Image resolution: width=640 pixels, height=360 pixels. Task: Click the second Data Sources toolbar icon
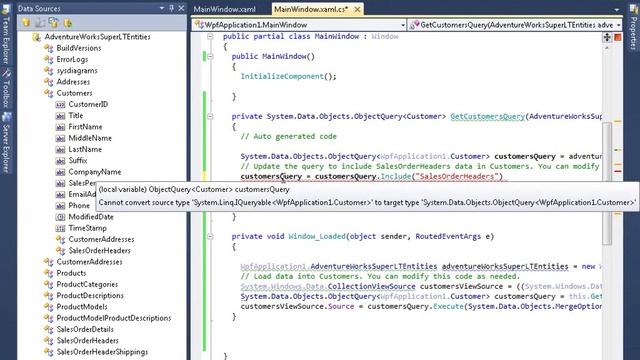[40, 22]
